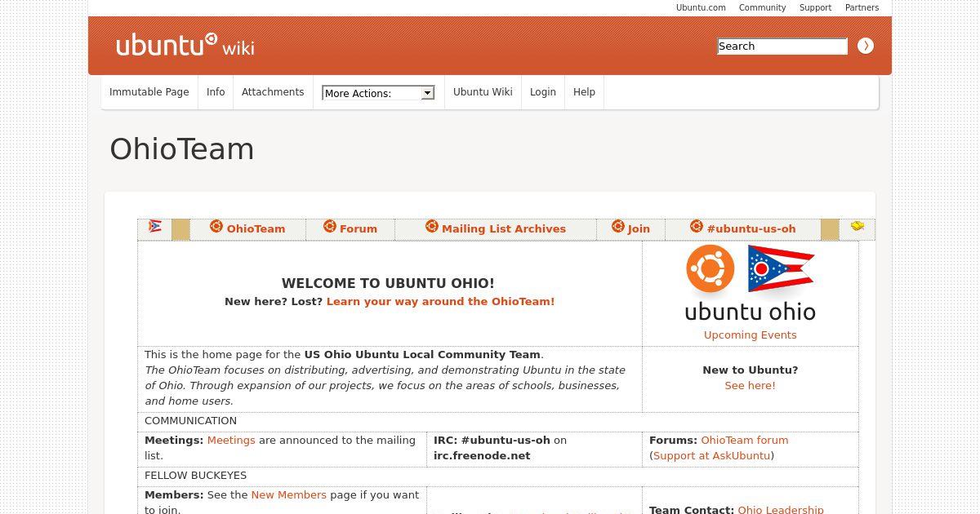Click the 'See here!' link
Screen dimensions: 980x514
751,386
